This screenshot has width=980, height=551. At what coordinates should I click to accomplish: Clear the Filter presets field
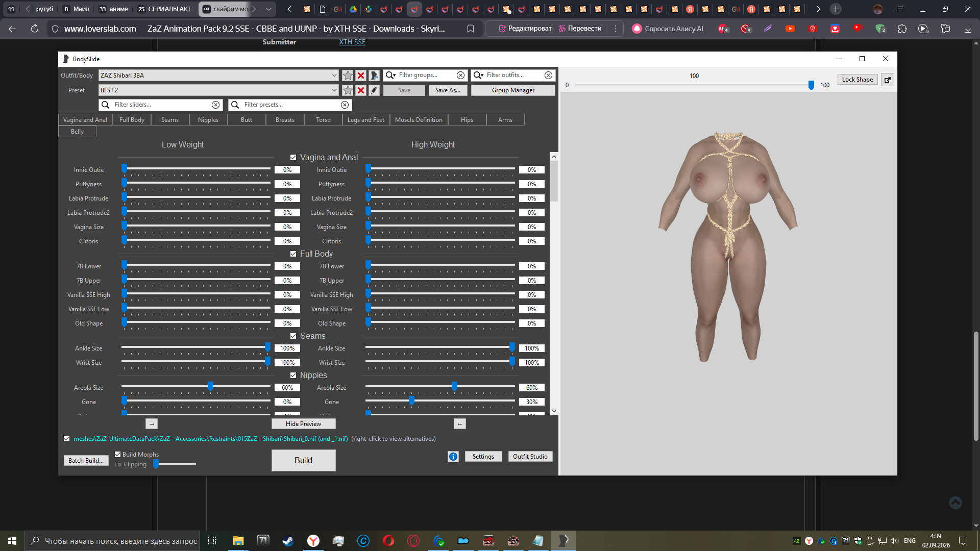[x=345, y=105]
